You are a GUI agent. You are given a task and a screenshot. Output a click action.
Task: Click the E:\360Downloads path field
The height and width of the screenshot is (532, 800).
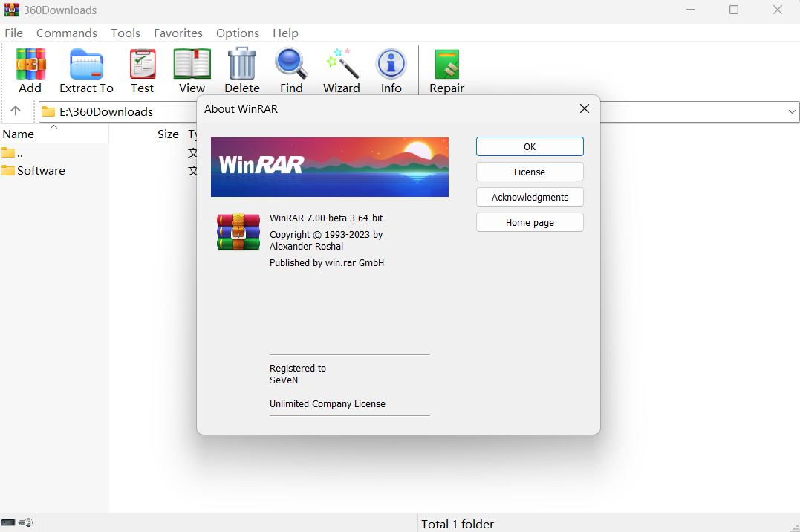(117, 111)
